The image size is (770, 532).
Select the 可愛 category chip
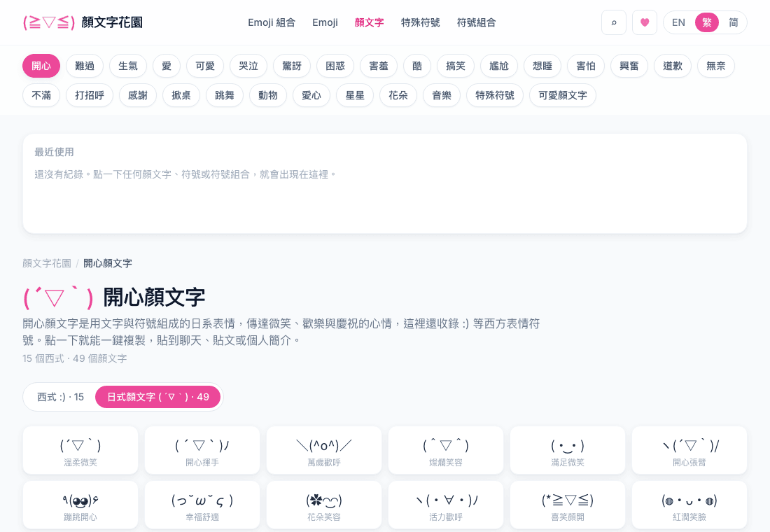205,66
